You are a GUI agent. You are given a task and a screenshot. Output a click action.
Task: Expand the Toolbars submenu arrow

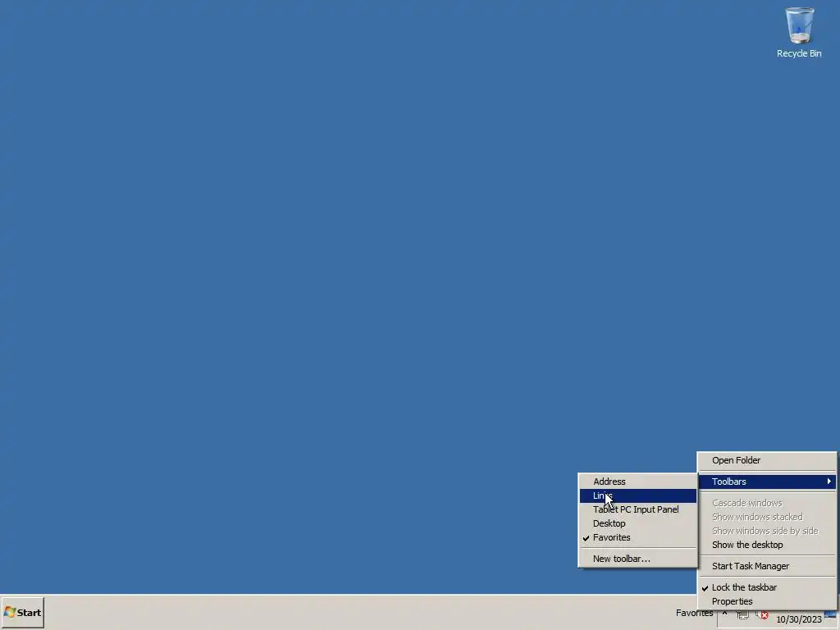click(x=829, y=482)
